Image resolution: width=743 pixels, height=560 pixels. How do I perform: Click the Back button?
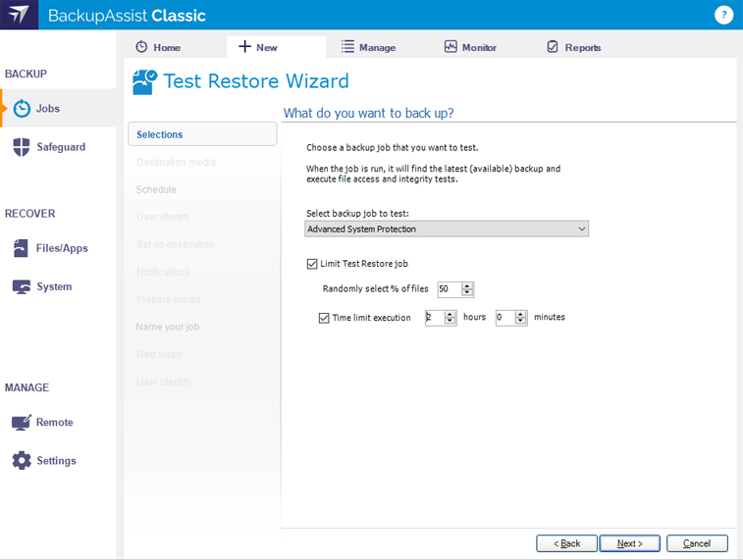point(566,543)
